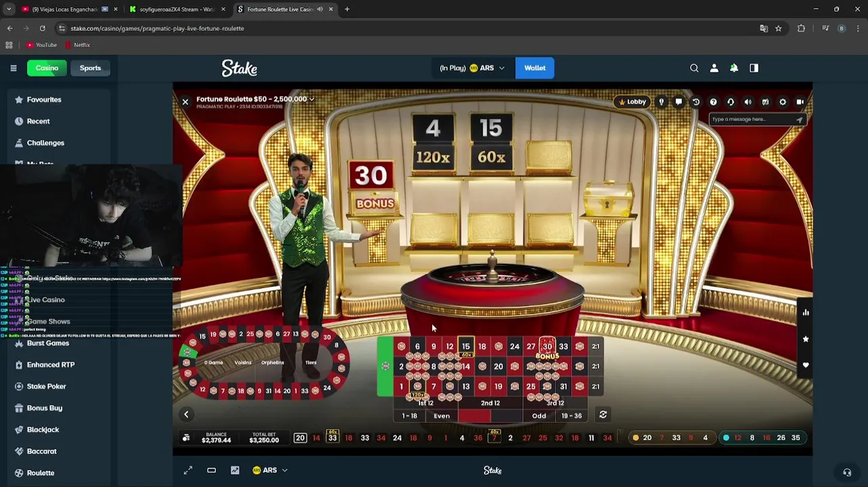This screenshot has width=868, height=487.
Task: Open the Stake support headset bubble
Action: tap(846, 472)
